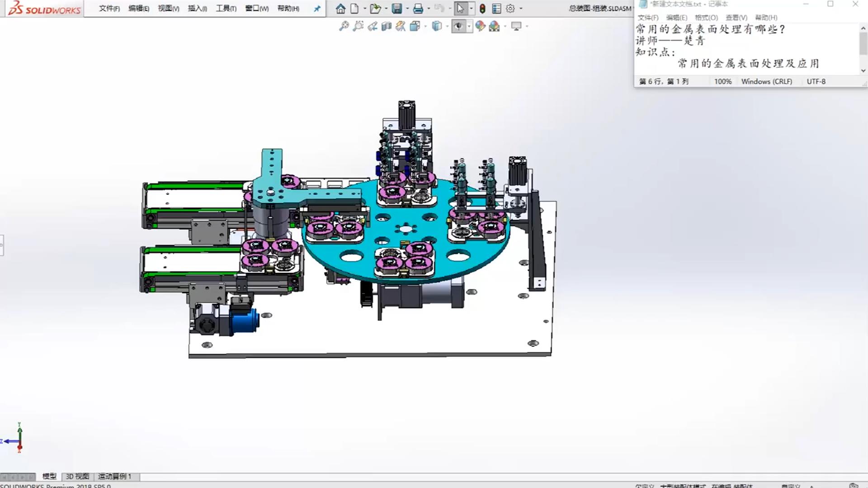Open Notepad's 帮助(H) menu
Image resolution: width=868 pixels, height=488 pixels.
766,18
